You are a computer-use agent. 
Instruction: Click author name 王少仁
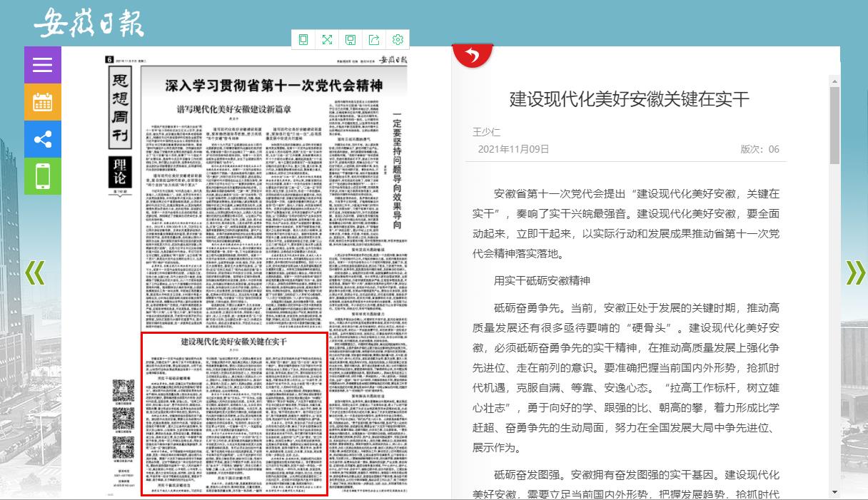(x=487, y=132)
